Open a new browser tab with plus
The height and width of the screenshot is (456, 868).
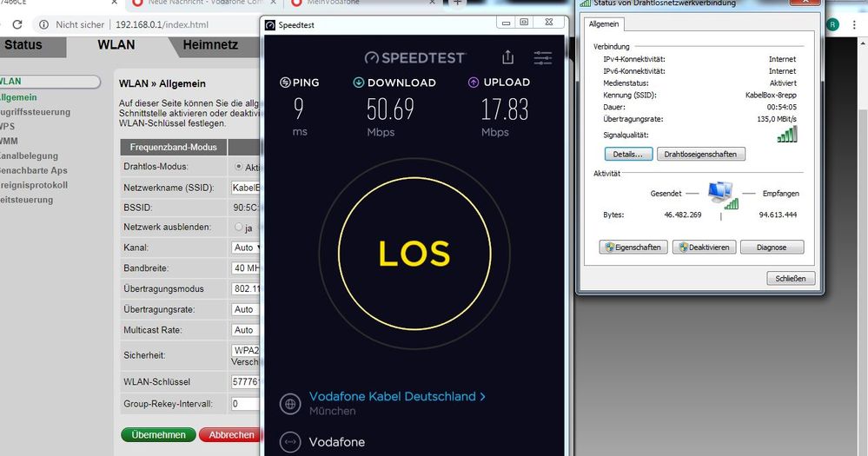(458, 3)
